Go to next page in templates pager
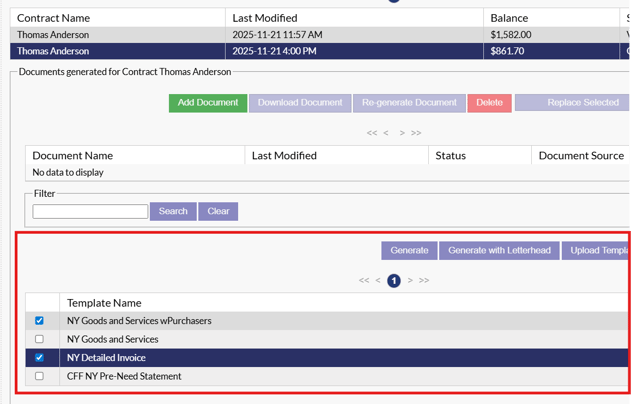Image resolution: width=631 pixels, height=404 pixels. pos(410,281)
